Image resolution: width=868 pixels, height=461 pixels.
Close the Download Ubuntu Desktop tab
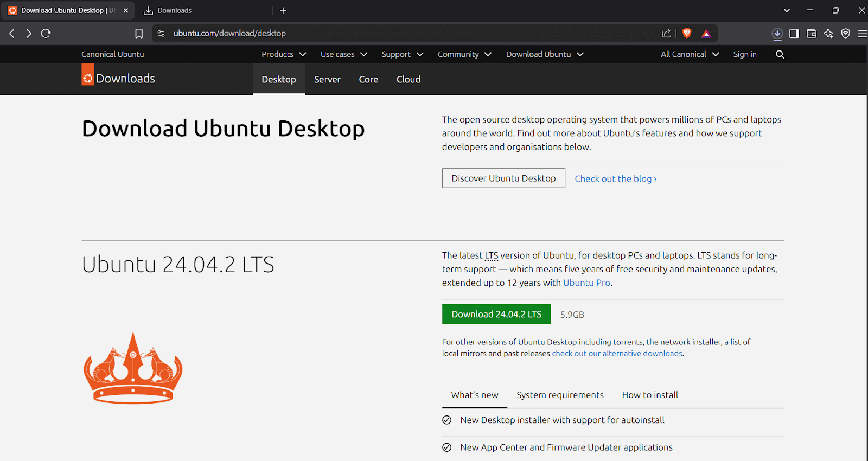click(126, 10)
